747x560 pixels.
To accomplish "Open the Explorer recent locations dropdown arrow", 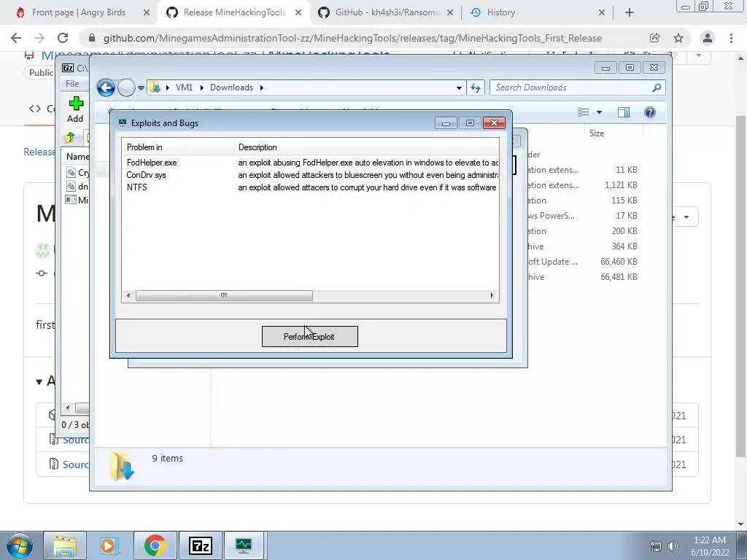I will (x=141, y=88).
